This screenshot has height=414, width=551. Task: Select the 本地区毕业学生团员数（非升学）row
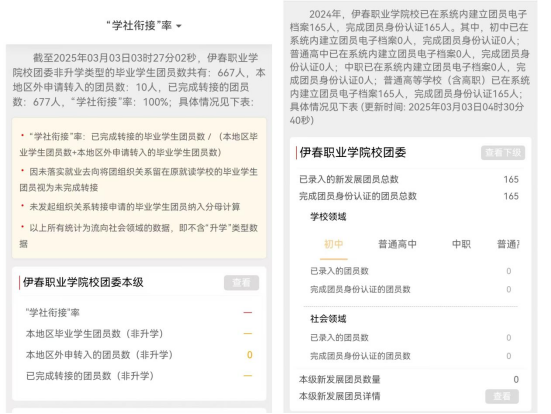[139, 334]
